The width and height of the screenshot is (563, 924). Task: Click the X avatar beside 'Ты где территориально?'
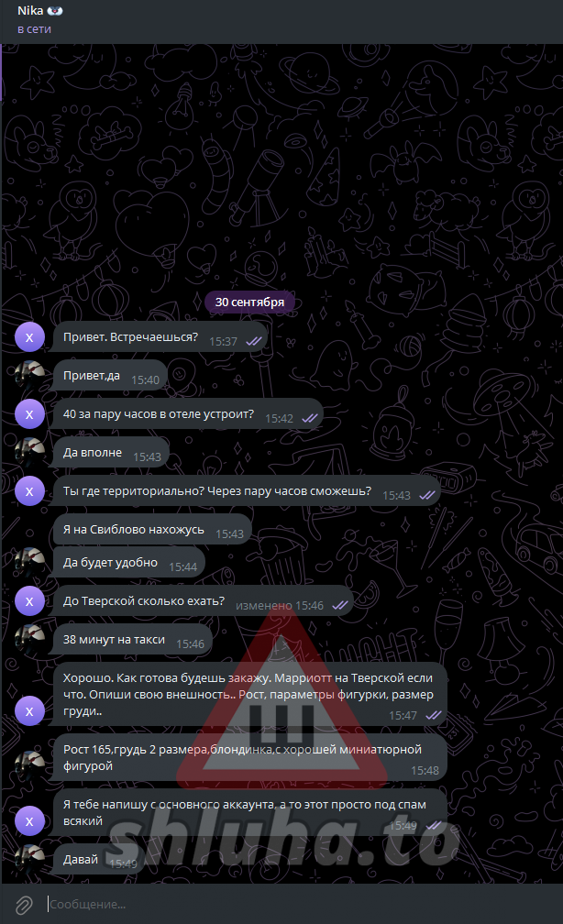29,491
